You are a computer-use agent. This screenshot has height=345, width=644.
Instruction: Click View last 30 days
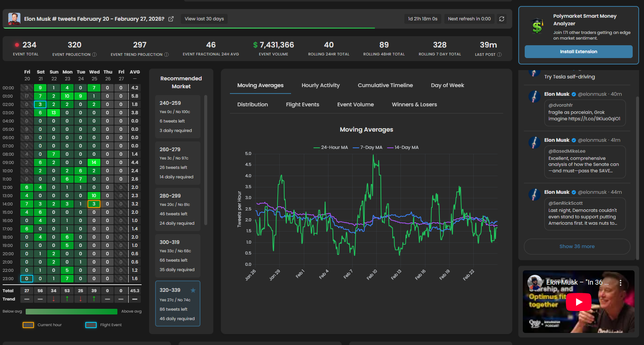point(204,18)
